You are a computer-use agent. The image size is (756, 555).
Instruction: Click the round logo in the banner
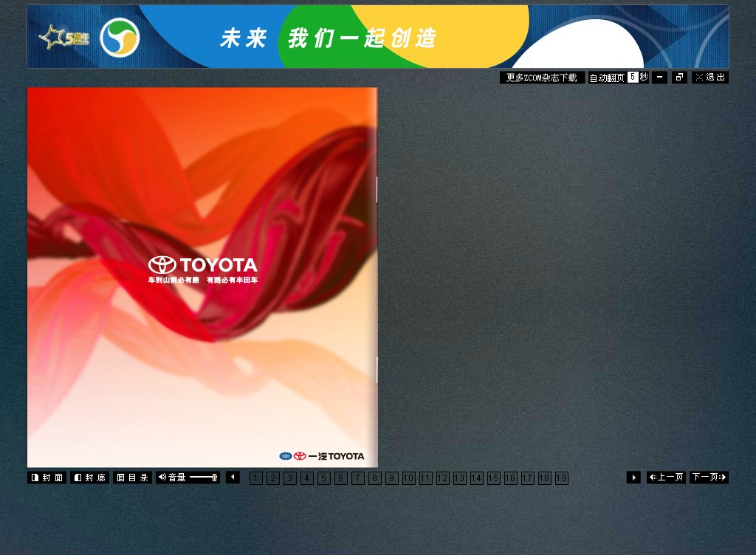pos(120,38)
